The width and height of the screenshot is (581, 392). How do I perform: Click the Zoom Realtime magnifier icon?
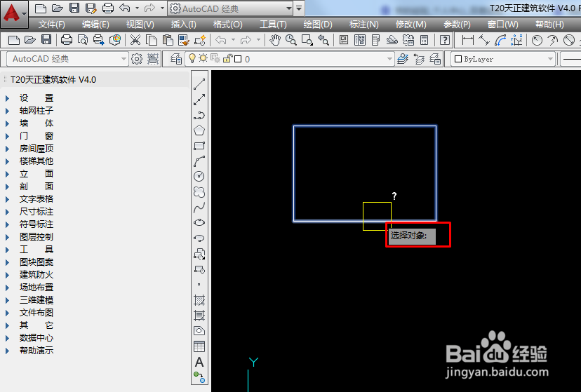[291, 39]
